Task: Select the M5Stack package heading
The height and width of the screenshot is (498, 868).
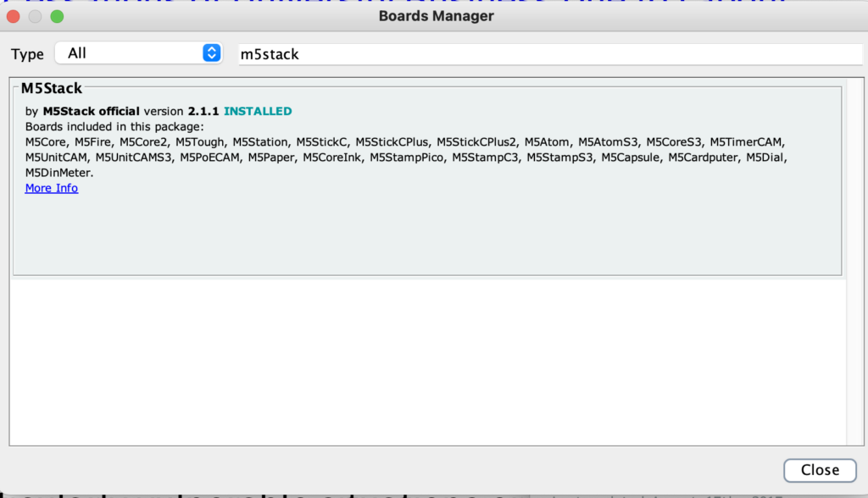Action: 52,88
